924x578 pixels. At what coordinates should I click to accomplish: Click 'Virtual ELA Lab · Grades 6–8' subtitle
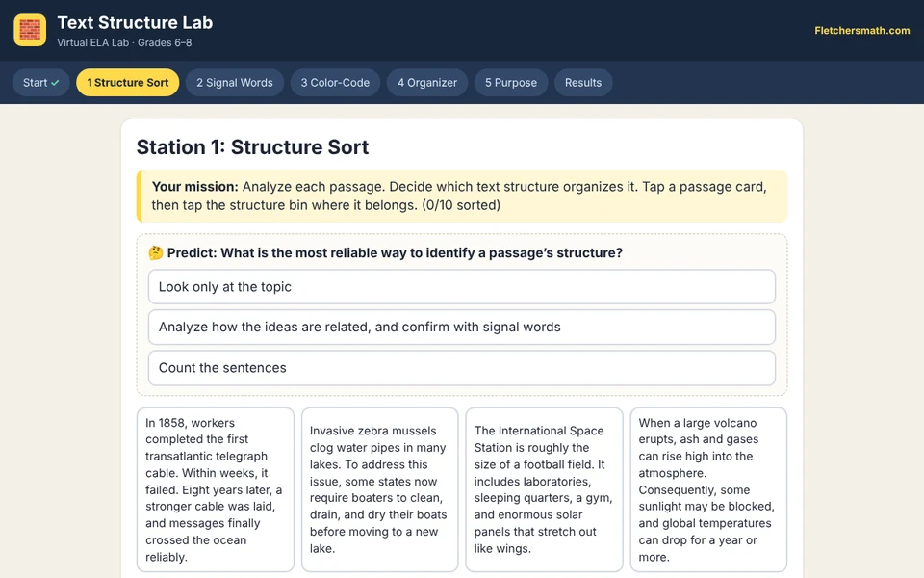[x=124, y=42]
